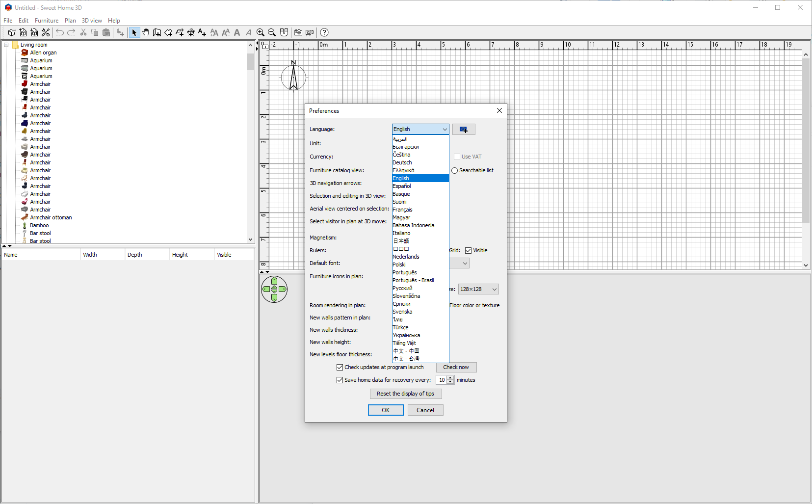The width and height of the screenshot is (812, 504).
Task: Choose the Create polylines tool
Action: [180, 32]
